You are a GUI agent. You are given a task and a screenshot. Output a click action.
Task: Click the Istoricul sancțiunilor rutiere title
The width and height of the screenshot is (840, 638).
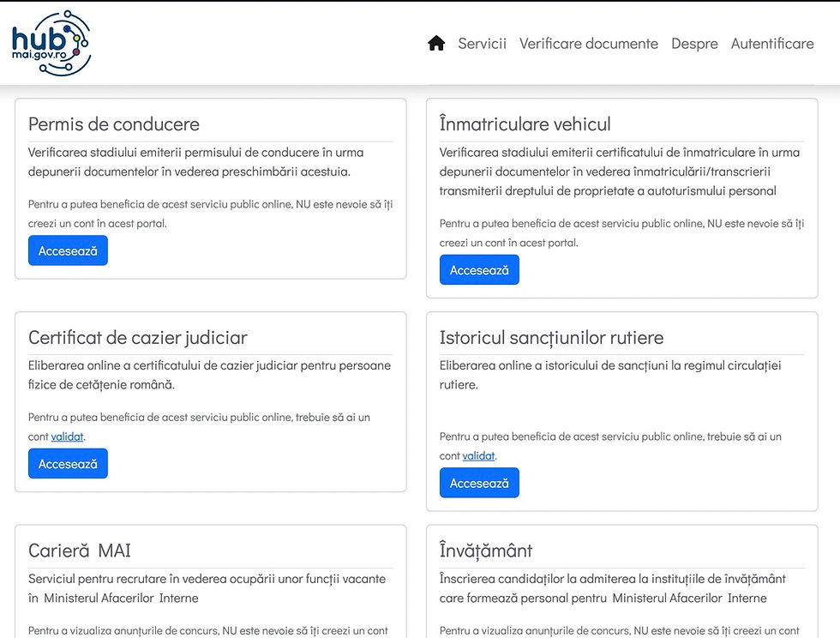click(x=551, y=338)
